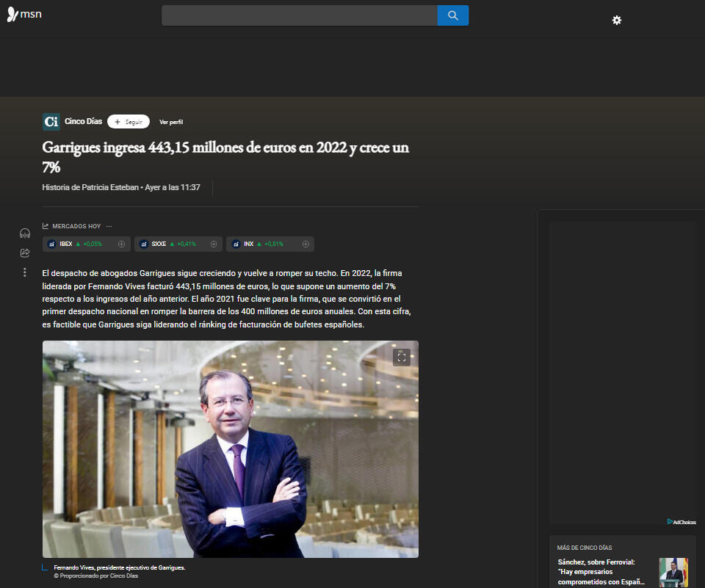This screenshot has height=588, width=705.
Task: Click the Cinco Días publisher logo
Action: (x=51, y=122)
